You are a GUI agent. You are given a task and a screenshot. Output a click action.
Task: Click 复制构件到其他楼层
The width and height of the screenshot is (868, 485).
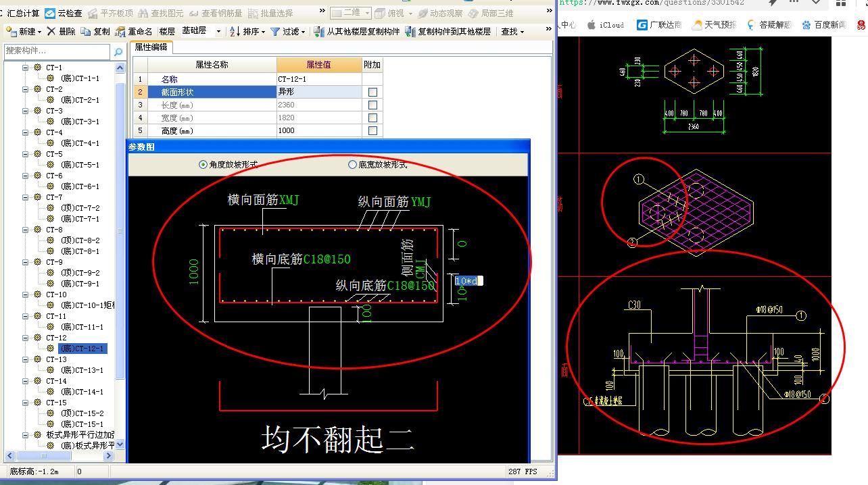tap(448, 31)
